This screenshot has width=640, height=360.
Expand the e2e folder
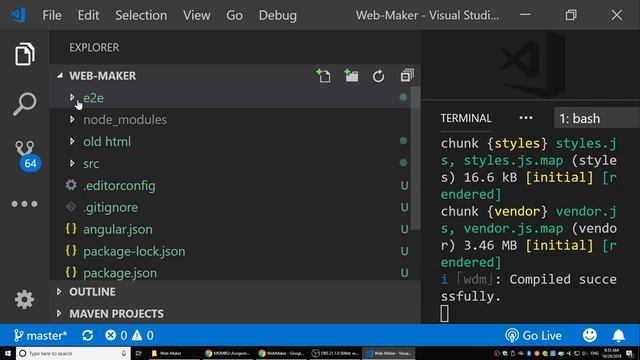(x=72, y=98)
